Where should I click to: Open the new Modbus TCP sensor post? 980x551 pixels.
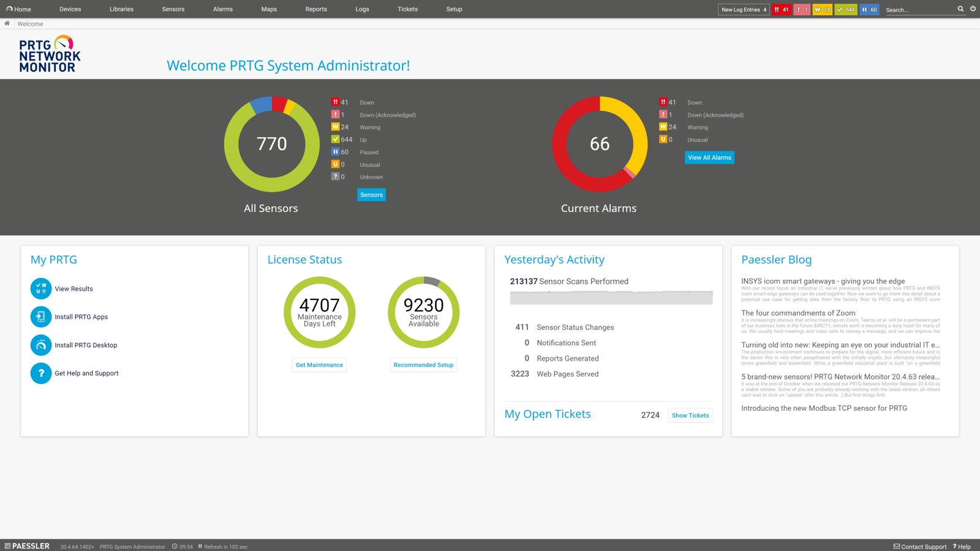(x=824, y=408)
